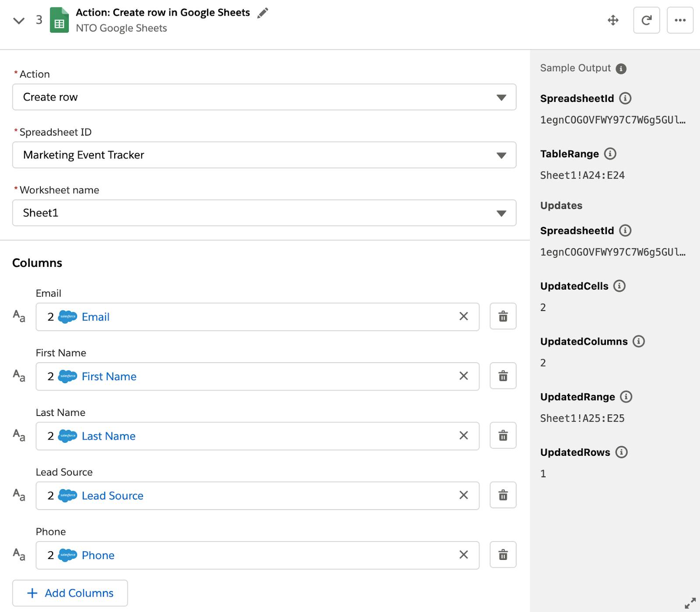This screenshot has width=700, height=612.
Task: Click the Columns section heading
Action: click(x=37, y=263)
